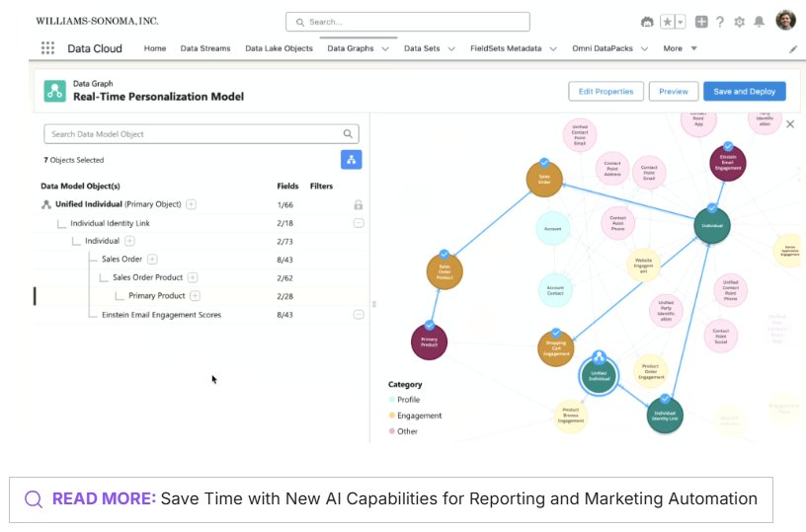Click the READ MORE magnifier icon
This screenshot has height=532, width=806.
(x=34, y=498)
